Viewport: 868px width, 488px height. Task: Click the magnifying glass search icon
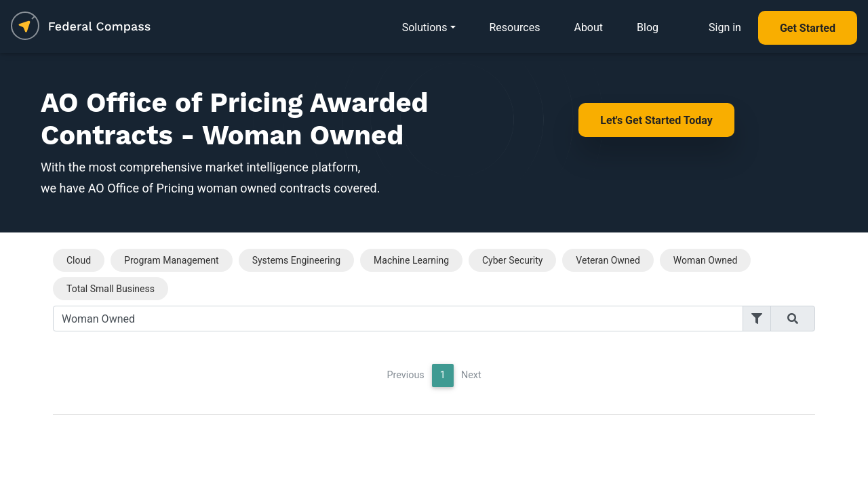point(792,319)
